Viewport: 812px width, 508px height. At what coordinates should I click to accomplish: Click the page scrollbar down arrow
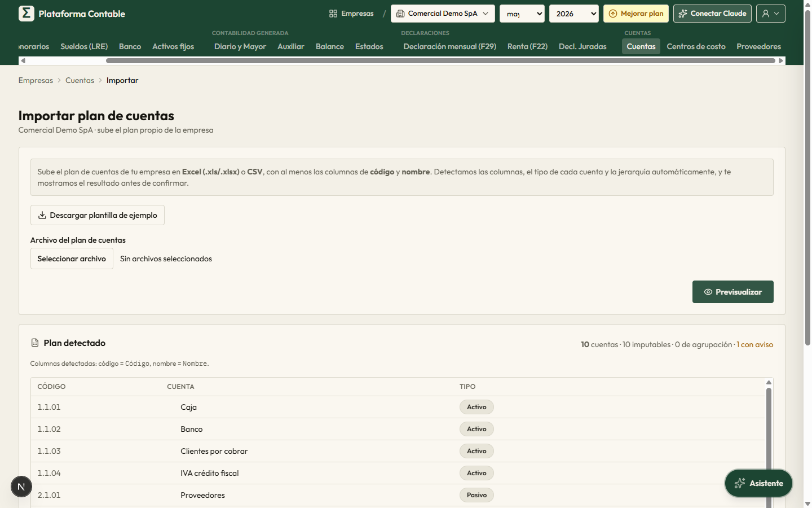click(x=807, y=503)
